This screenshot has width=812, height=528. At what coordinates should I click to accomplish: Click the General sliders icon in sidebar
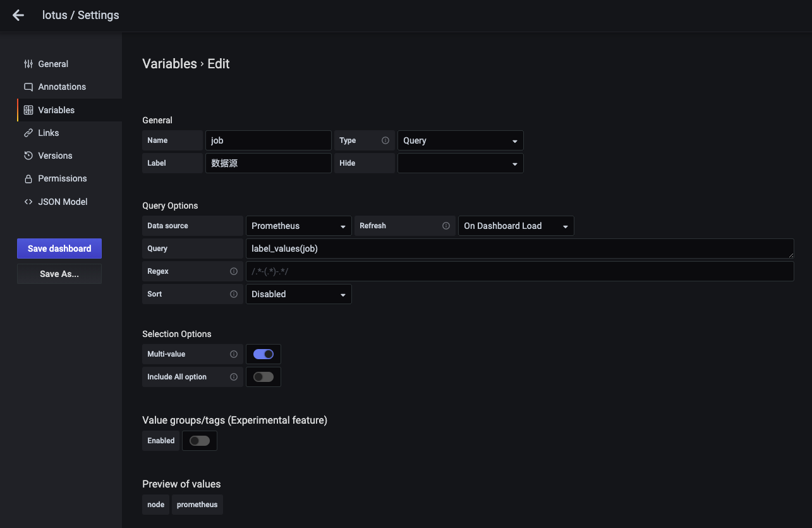pos(28,64)
